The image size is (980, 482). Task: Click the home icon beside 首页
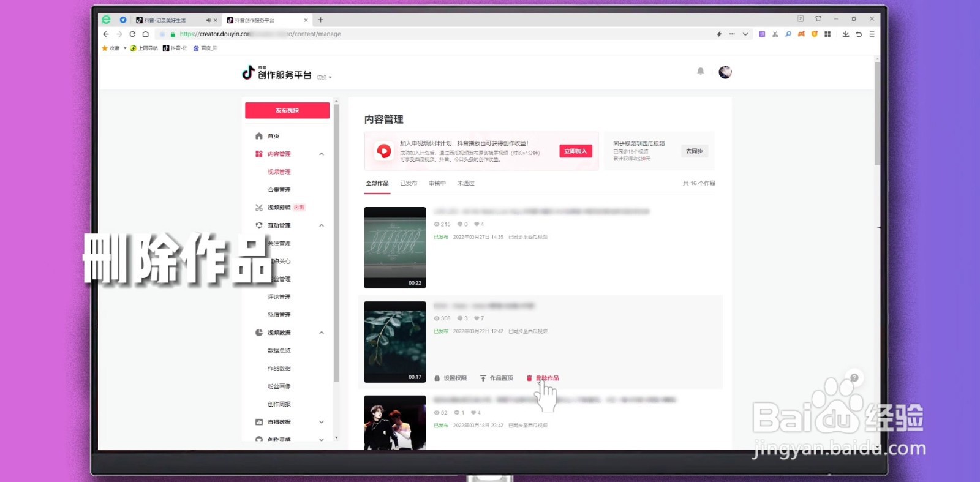(259, 136)
